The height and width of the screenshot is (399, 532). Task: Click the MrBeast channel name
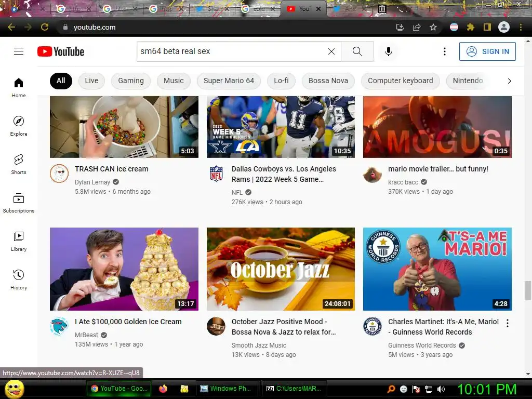(x=86, y=335)
